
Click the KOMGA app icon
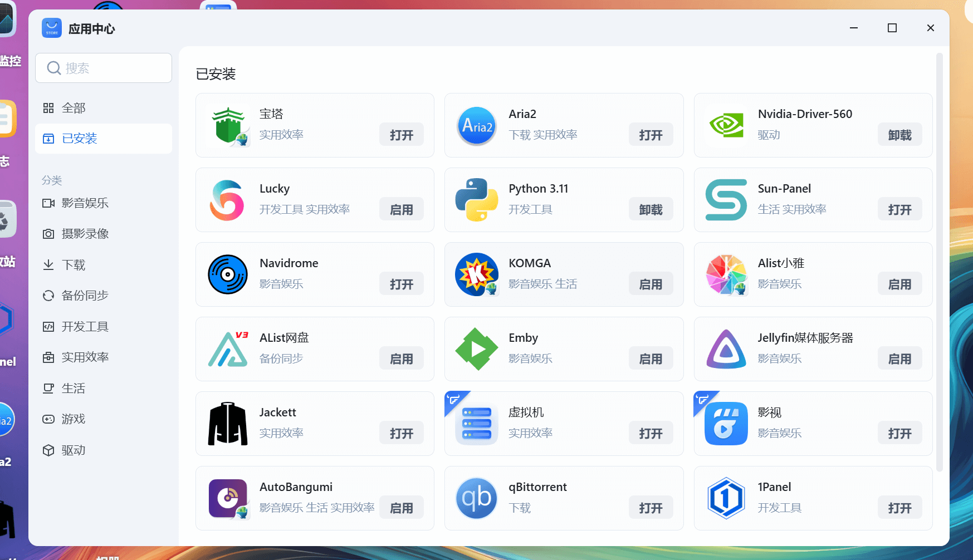[477, 274]
